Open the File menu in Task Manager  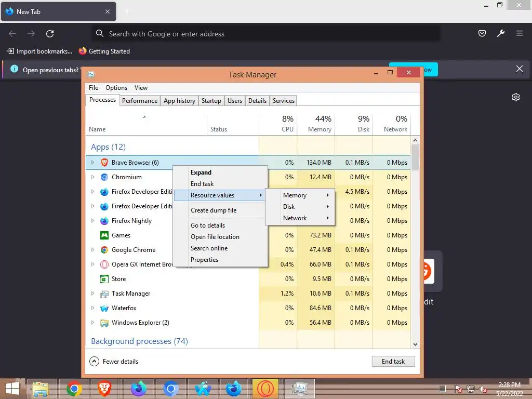(94, 88)
